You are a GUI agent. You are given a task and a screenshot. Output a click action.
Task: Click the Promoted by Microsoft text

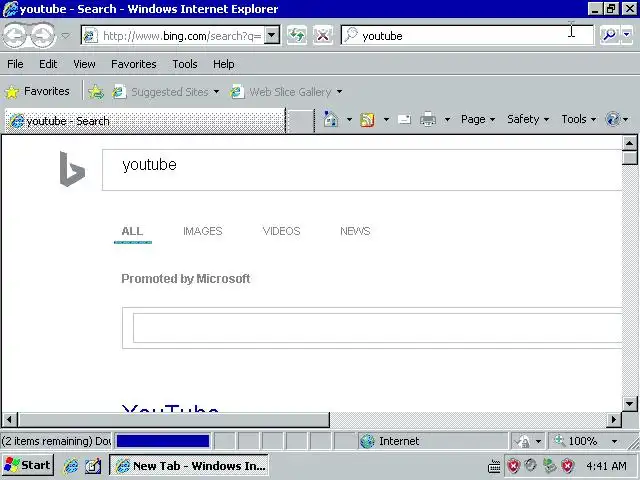pyautogui.click(x=186, y=279)
